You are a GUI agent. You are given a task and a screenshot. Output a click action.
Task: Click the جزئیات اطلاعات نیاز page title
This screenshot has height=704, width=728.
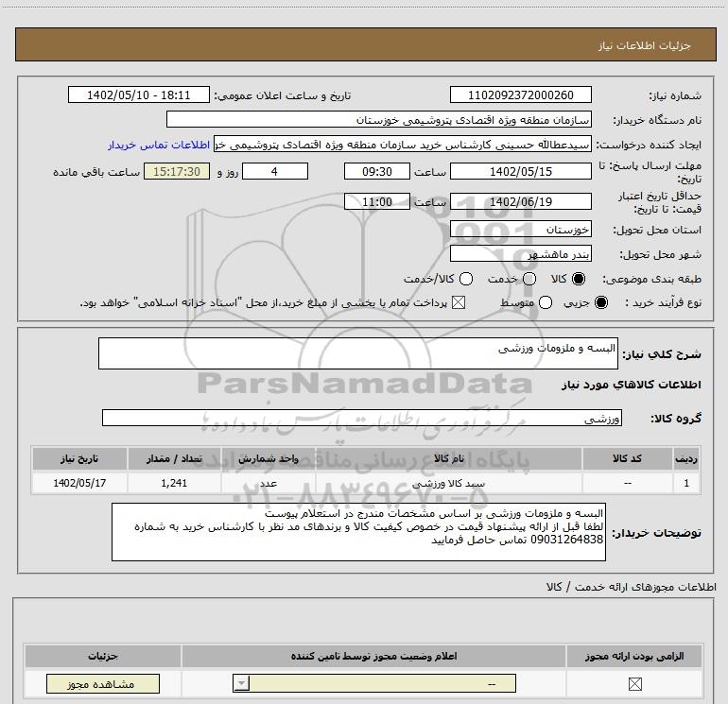pyautogui.click(x=645, y=45)
